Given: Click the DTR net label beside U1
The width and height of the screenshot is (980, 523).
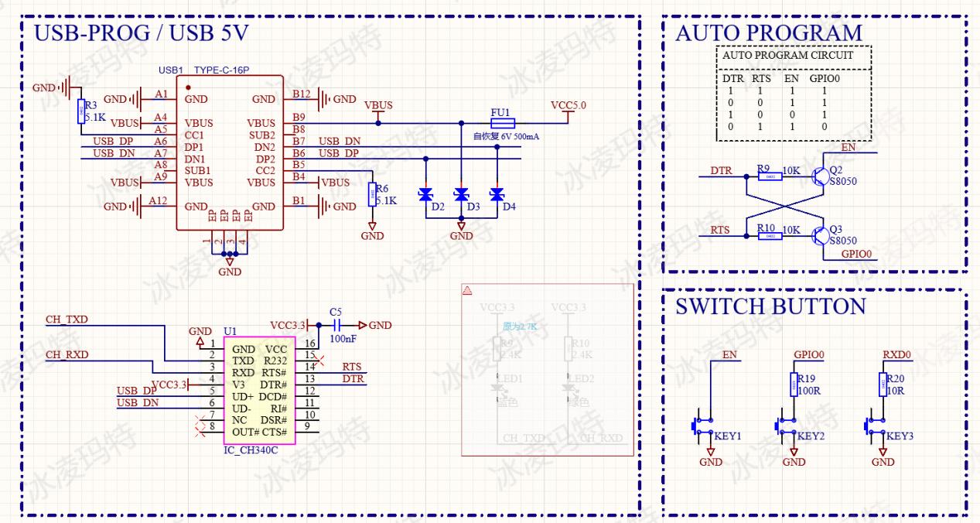Looking at the screenshot, I should (353, 378).
